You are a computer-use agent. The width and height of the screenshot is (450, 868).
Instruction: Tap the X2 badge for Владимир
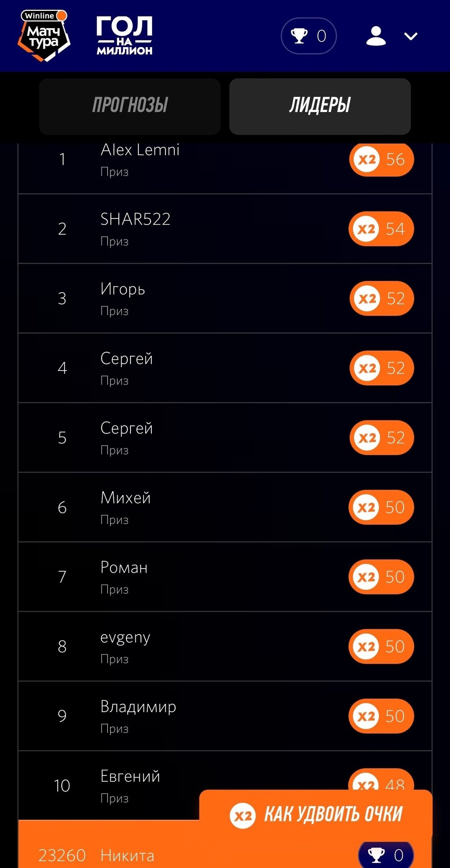(x=366, y=716)
